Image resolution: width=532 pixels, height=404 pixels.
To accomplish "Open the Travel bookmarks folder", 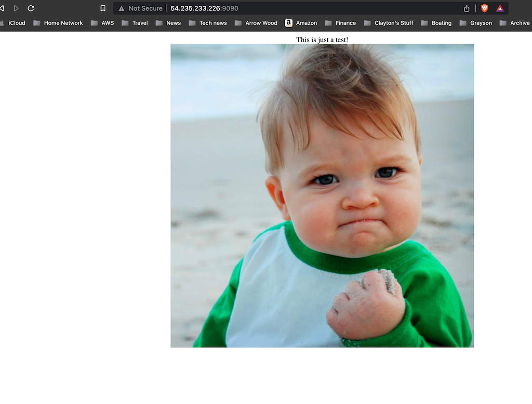I will click(x=135, y=23).
